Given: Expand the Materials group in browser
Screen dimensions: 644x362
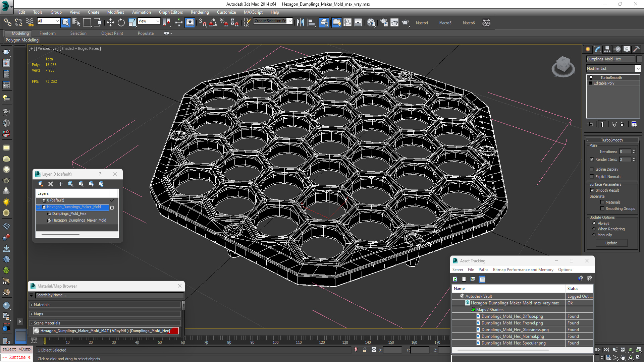Looking at the screenshot, I should coord(32,305).
